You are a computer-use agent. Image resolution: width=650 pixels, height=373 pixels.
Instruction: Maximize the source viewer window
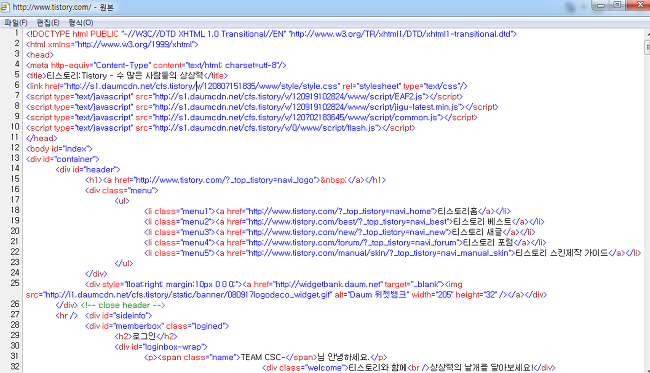click(x=617, y=5)
